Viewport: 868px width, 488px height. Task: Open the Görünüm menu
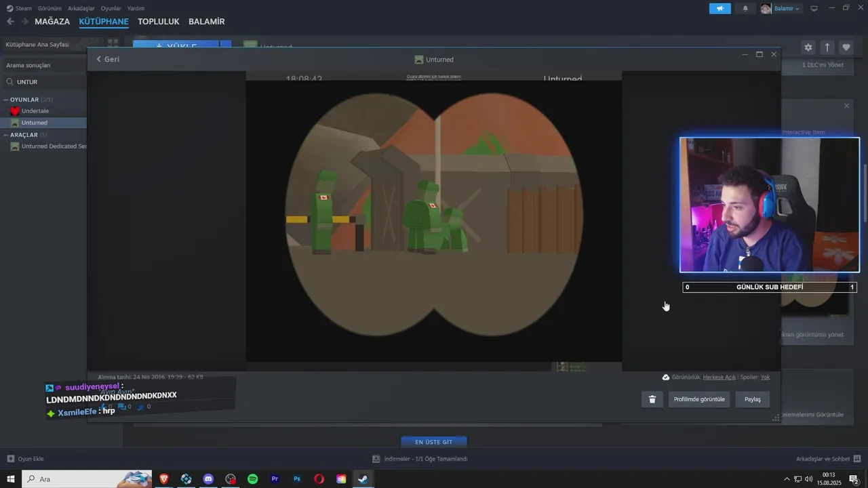(x=50, y=8)
